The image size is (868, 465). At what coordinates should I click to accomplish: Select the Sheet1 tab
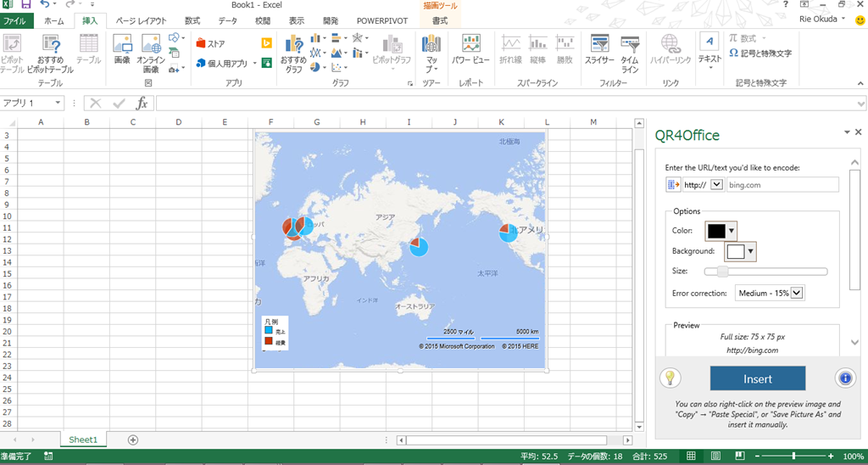(x=83, y=440)
